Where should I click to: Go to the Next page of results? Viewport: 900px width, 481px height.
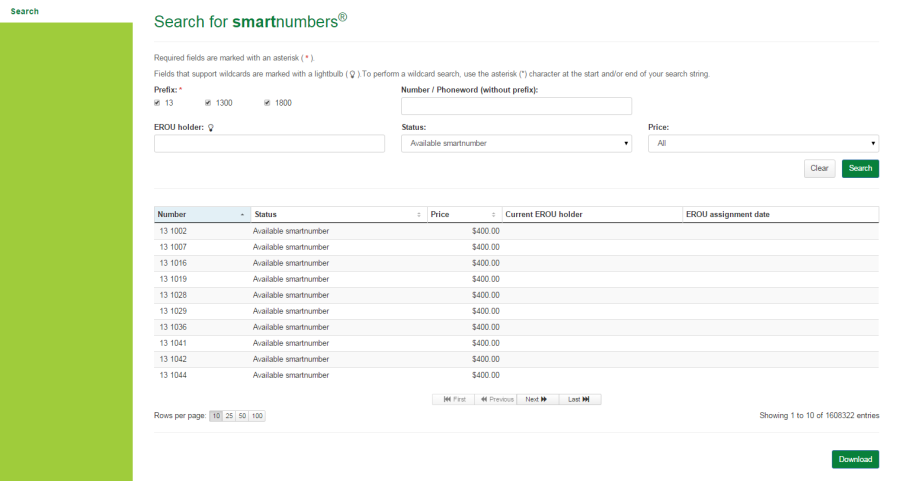tap(537, 399)
